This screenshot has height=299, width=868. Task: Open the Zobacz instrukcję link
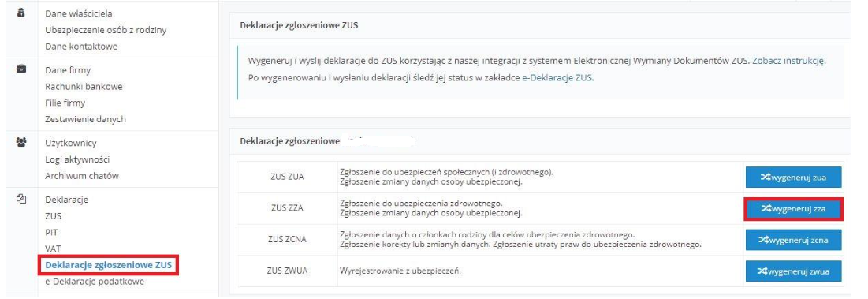coord(788,61)
